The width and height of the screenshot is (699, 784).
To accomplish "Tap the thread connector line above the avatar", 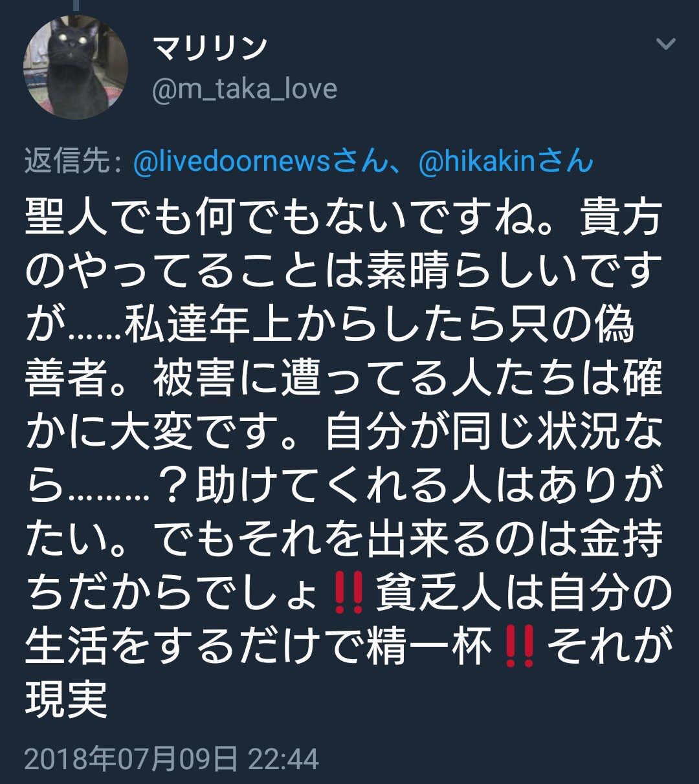I will click(x=76, y=5).
